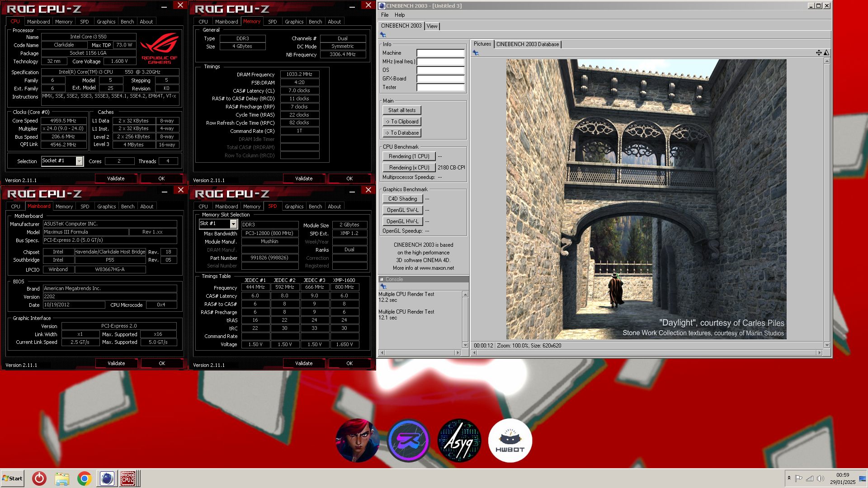Run the OpenGL SW-L test
868x488 pixels.
coord(403,210)
